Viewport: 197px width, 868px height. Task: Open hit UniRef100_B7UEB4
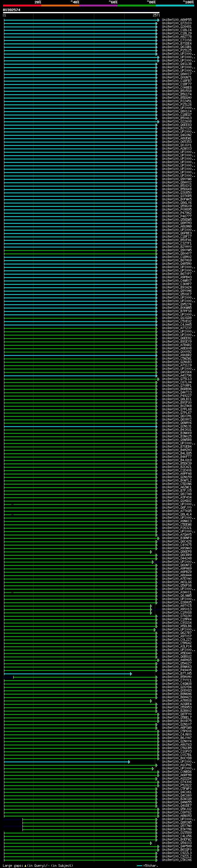tap(177, 446)
